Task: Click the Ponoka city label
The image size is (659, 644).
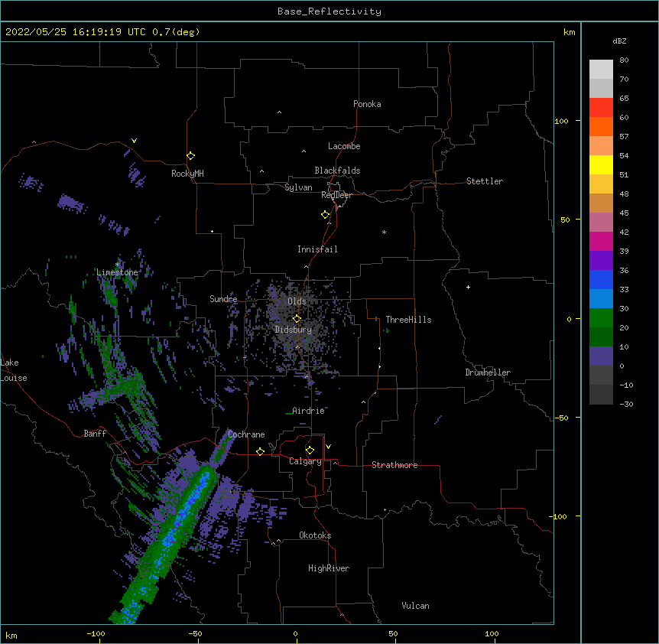Action: (x=367, y=104)
